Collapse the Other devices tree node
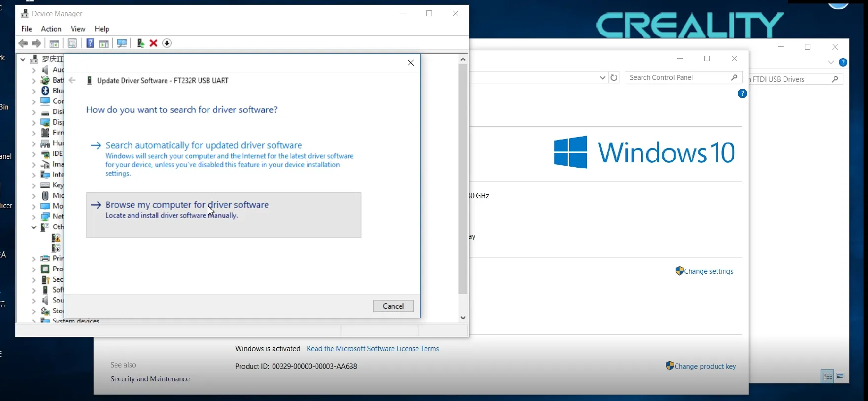This screenshot has height=401, width=868. point(34,227)
